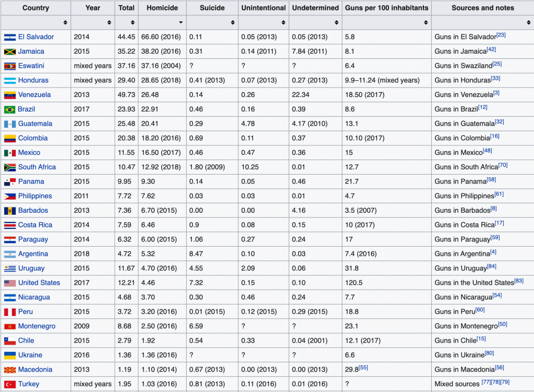Sort the table by Country column arrows
534x392 pixels.
(65, 22)
